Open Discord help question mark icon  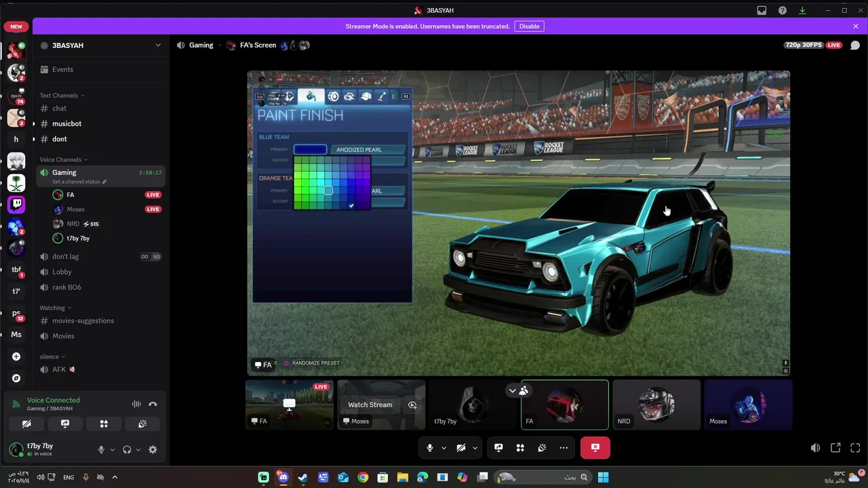tap(783, 10)
